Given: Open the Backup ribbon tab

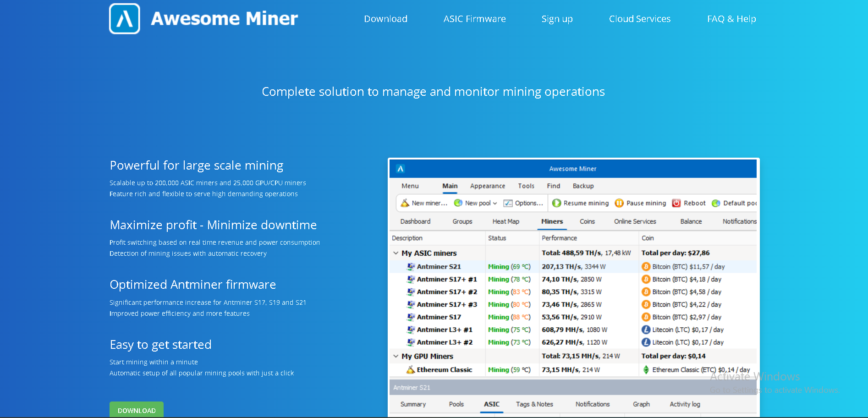Looking at the screenshot, I should (583, 186).
